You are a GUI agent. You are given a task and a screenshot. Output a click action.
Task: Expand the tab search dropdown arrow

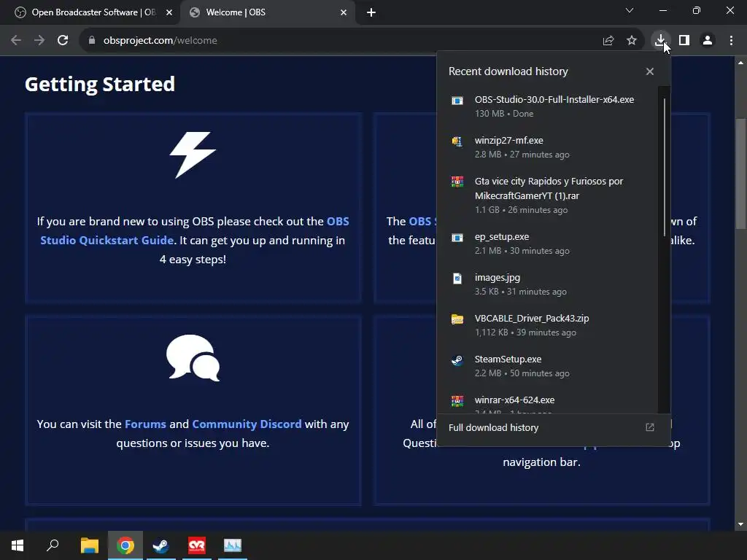click(630, 10)
